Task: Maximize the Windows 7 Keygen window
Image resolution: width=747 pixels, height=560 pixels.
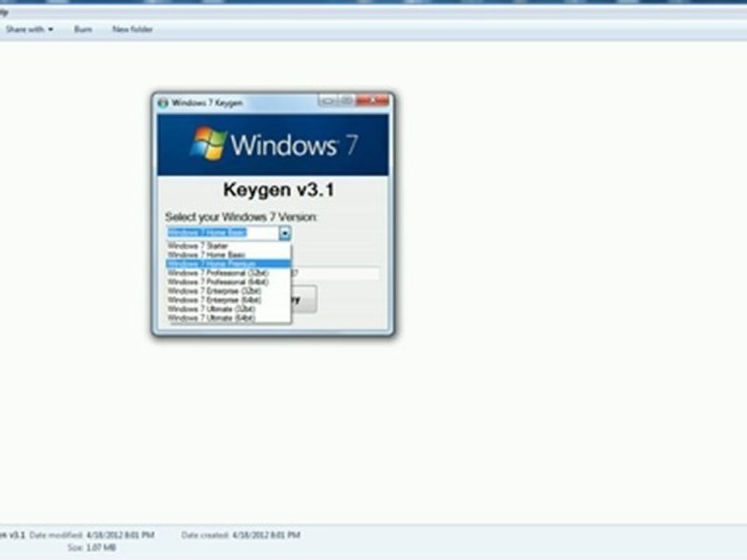Action: point(346,100)
